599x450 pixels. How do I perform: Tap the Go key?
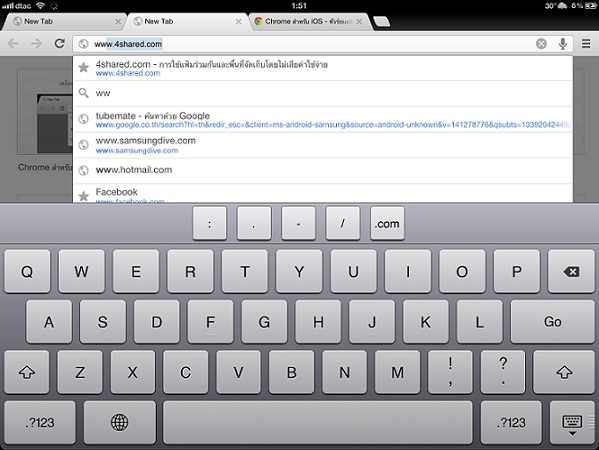[552, 322]
